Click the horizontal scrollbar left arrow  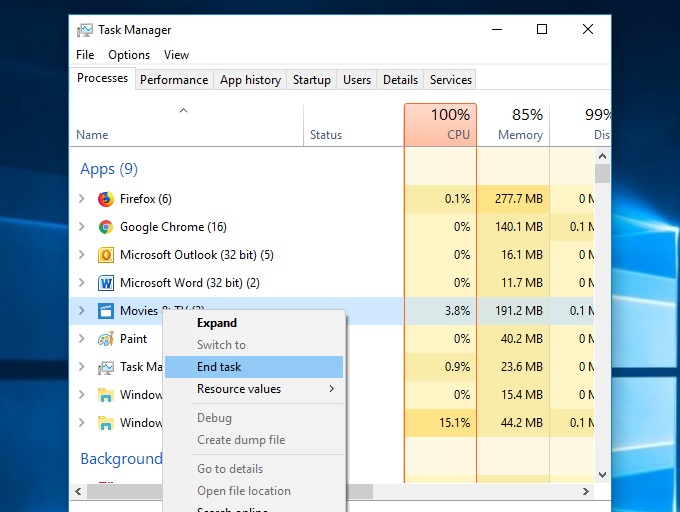click(x=78, y=492)
